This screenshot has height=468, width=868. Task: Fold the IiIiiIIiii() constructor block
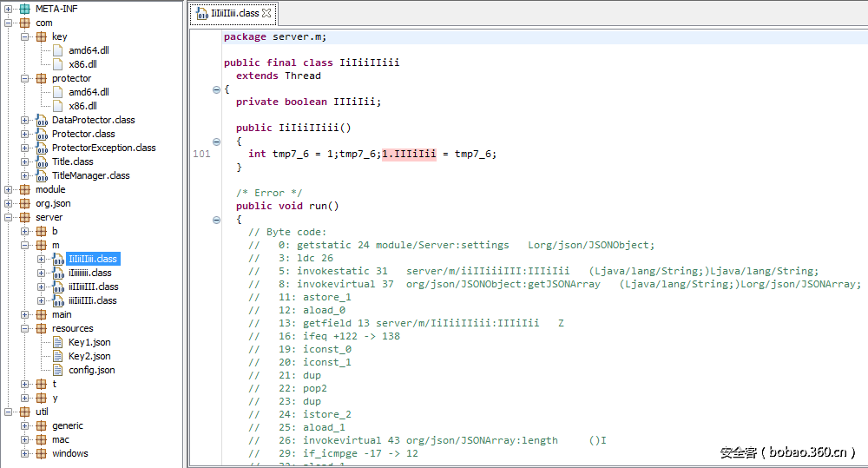pos(216,142)
